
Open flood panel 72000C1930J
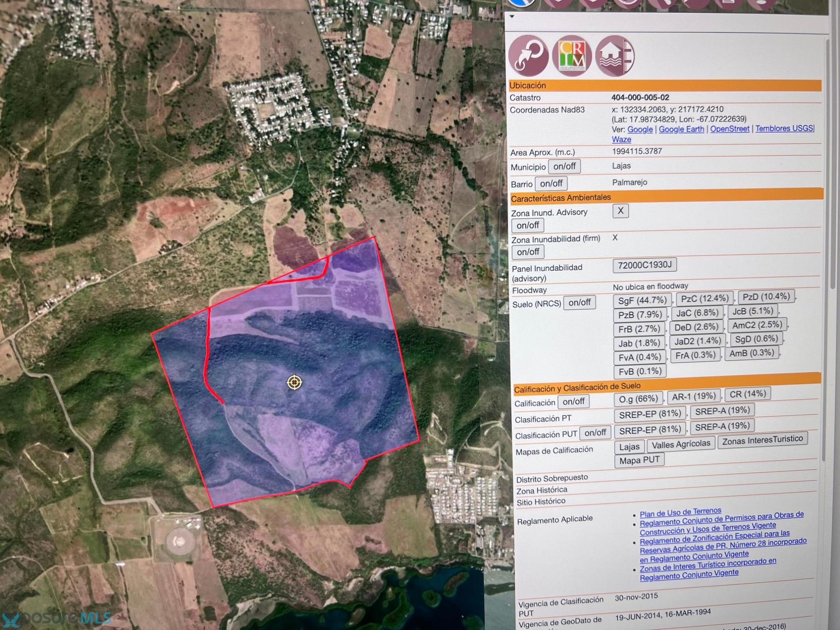tap(644, 265)
